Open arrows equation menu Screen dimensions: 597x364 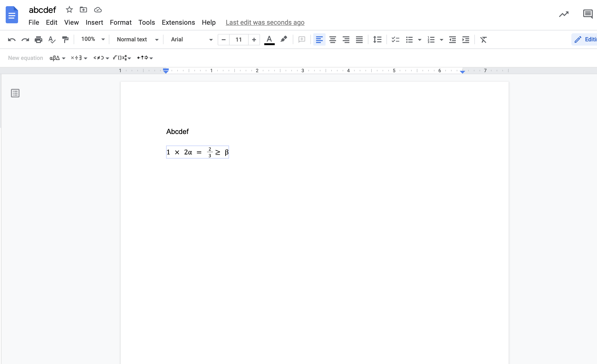tap(145, 58)
